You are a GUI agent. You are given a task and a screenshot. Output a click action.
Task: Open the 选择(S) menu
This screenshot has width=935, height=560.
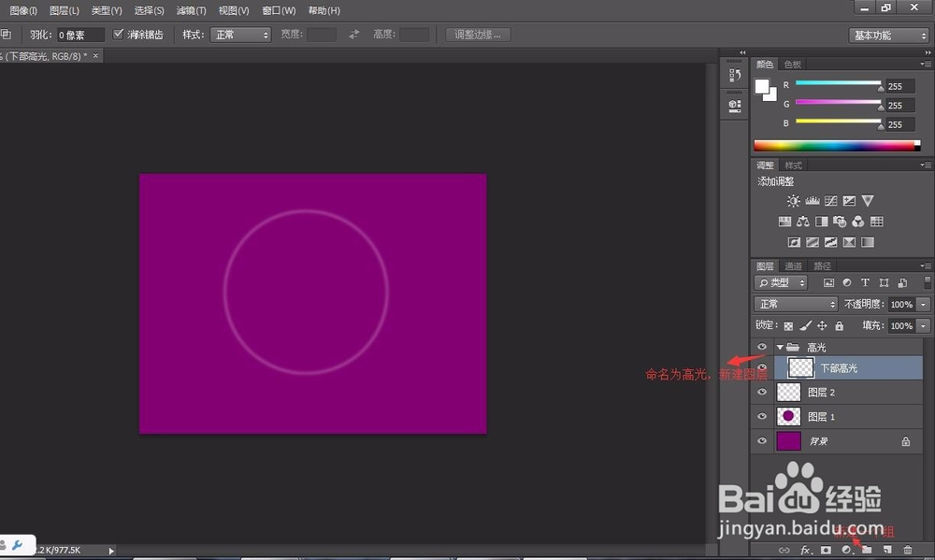[149, 10]
